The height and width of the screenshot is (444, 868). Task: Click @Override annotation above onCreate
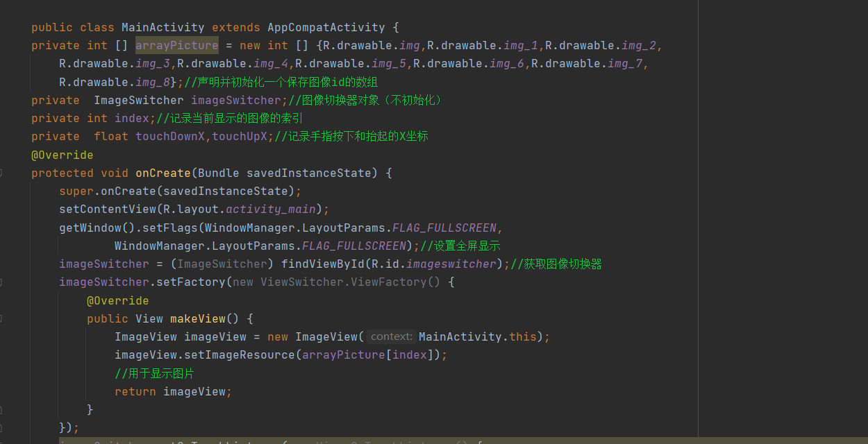pyautogui.click(x=62, y=155)
